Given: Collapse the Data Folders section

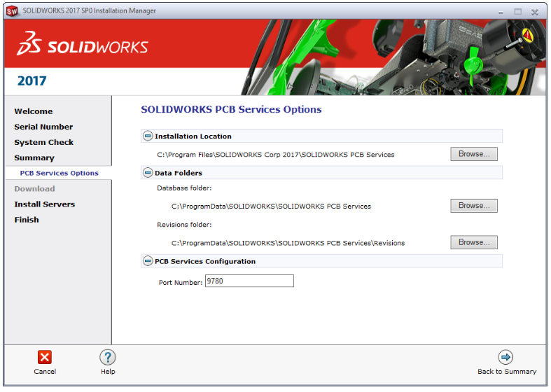Looking at the screenshot, I should (148, 172).
